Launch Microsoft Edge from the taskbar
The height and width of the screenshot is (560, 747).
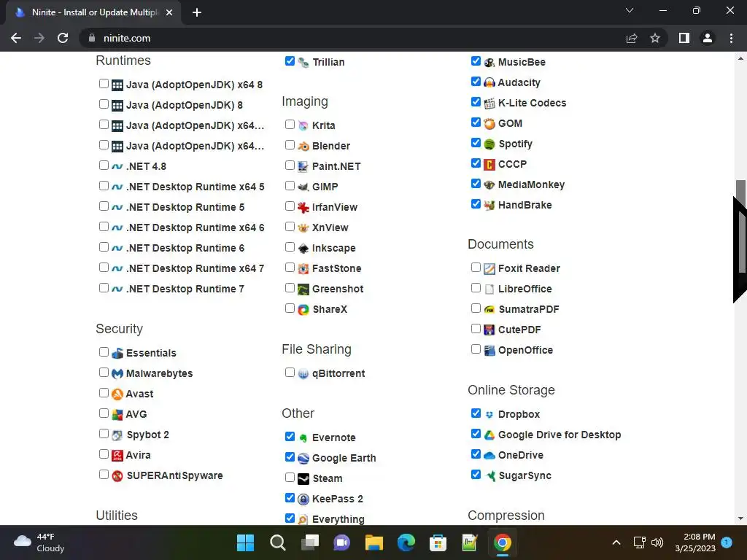coord(406,542)
